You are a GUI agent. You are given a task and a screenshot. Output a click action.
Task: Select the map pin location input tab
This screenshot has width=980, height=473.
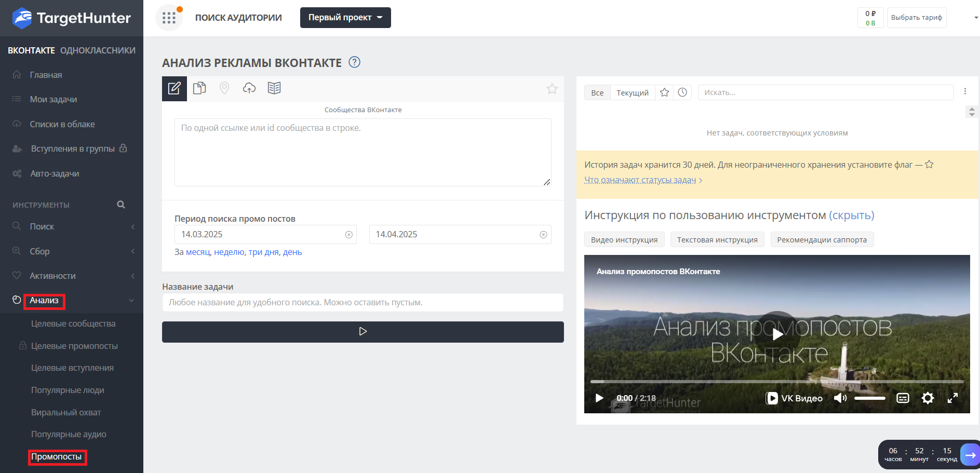(x=224, y=88)
